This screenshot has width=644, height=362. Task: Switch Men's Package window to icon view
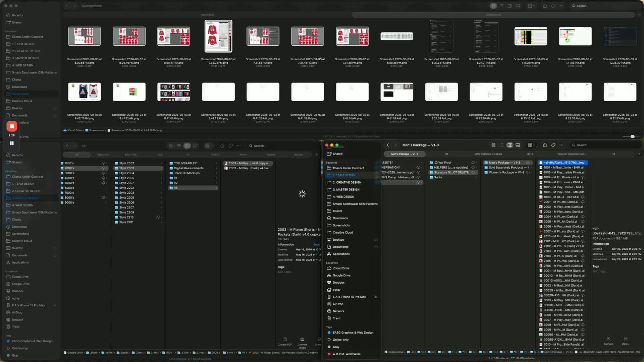coord(493,145)
